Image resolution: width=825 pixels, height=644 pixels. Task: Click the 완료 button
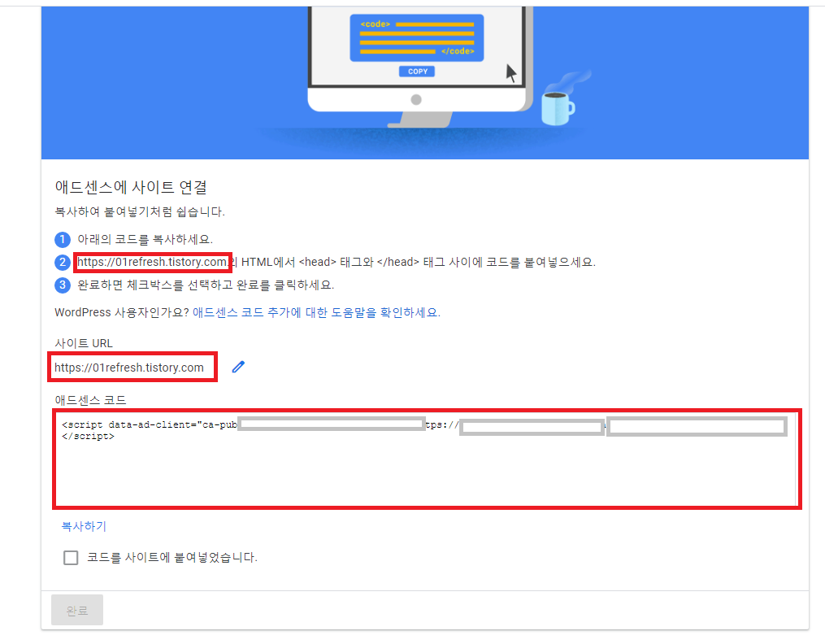(77, 611)
